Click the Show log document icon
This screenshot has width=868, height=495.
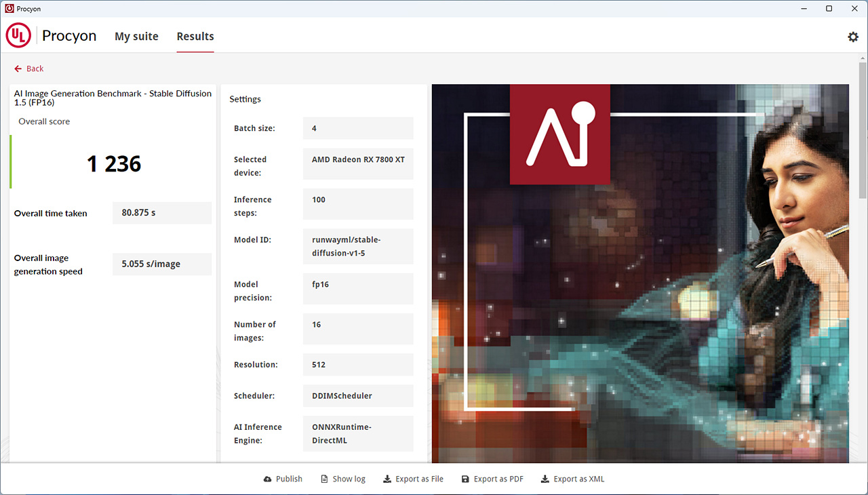click(x=324, y=479)
